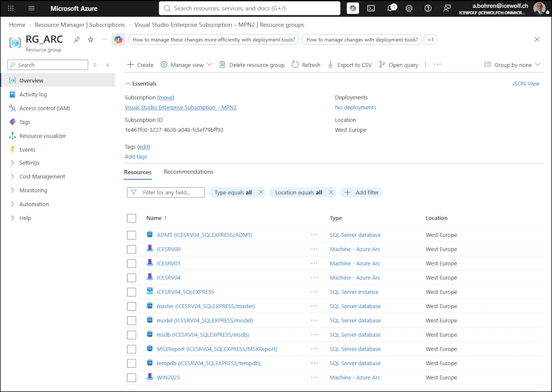Click the Add tags link
Viewport: 552px width, 392px height.
click(x=136, y=157)
